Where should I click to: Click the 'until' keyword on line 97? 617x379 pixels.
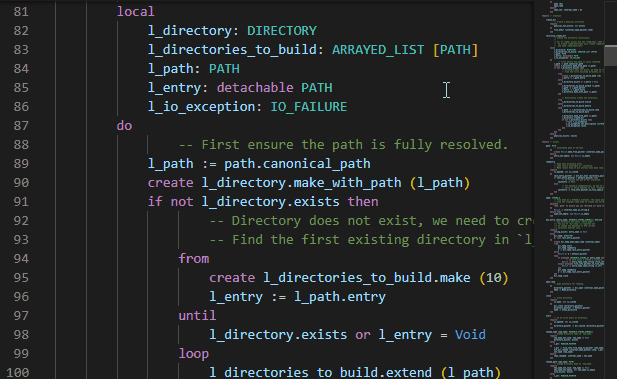pyautogui.click(x=198, y=316)
